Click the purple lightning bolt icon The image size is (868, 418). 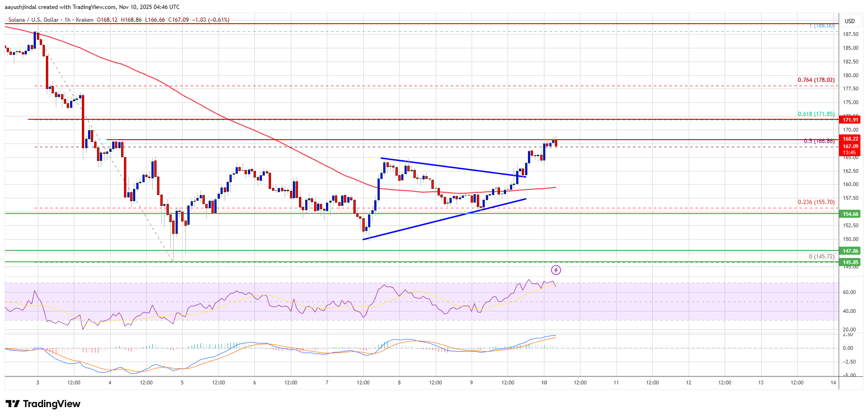click(x=556, y=270)
